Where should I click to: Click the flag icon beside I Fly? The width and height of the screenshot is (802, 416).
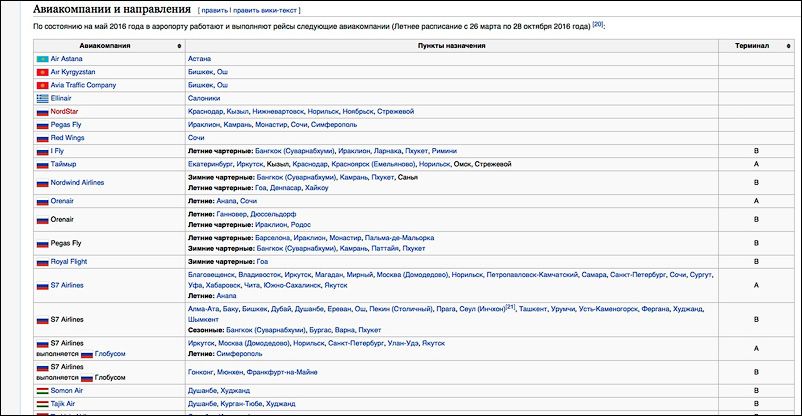pos(42,152)
